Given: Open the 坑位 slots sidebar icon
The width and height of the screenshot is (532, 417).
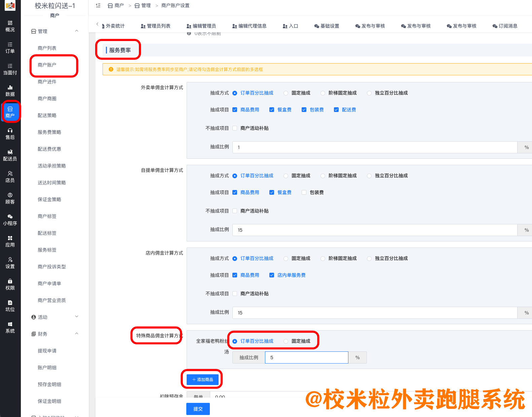Looking at the screenshot, I should click(10, 306).
